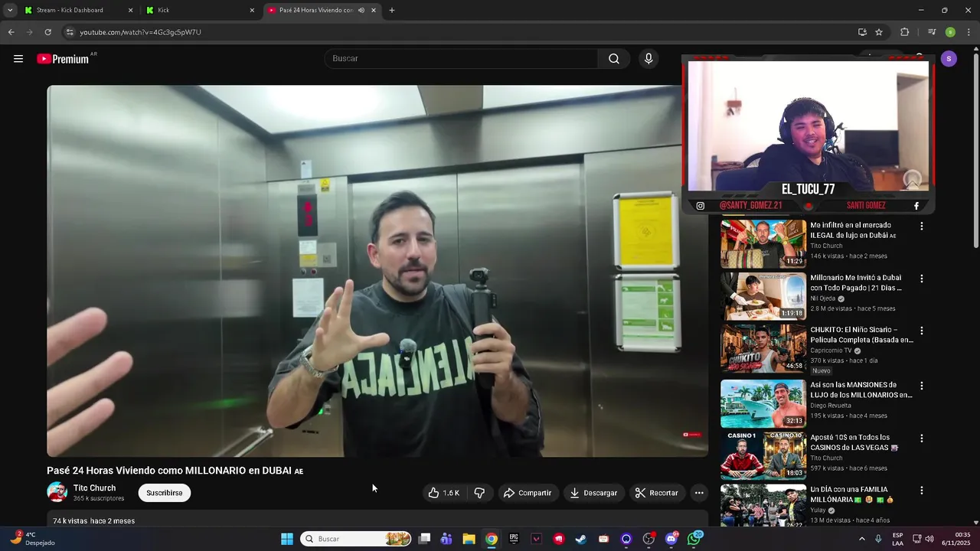Click the '74 k vistas hace 2 meses' description text

tap(93, 521)
